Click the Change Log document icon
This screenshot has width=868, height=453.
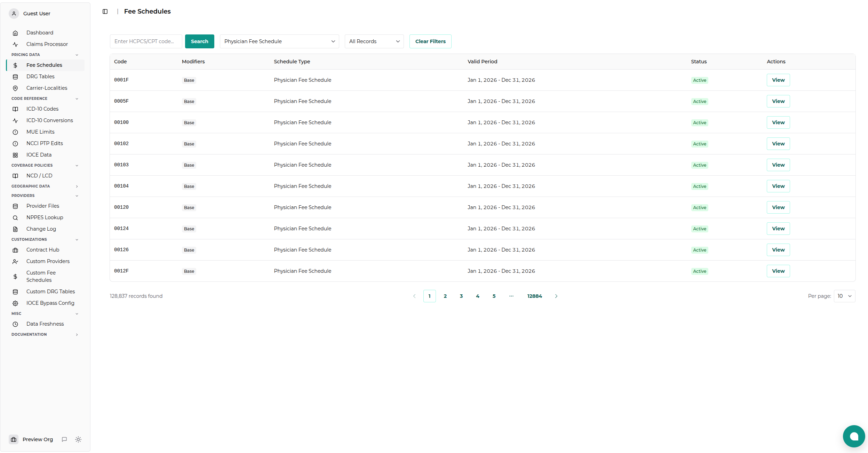(15, 229)
